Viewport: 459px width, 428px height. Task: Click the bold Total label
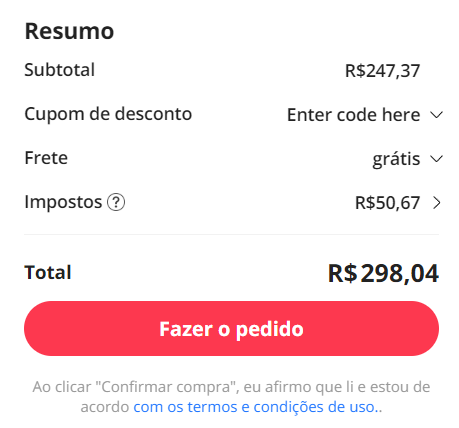coord(48,272)
